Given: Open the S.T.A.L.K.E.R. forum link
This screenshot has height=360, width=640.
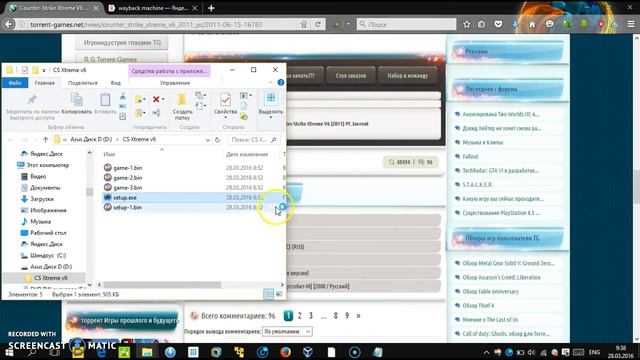Looking at the screenshot, I should pos(477,184).
